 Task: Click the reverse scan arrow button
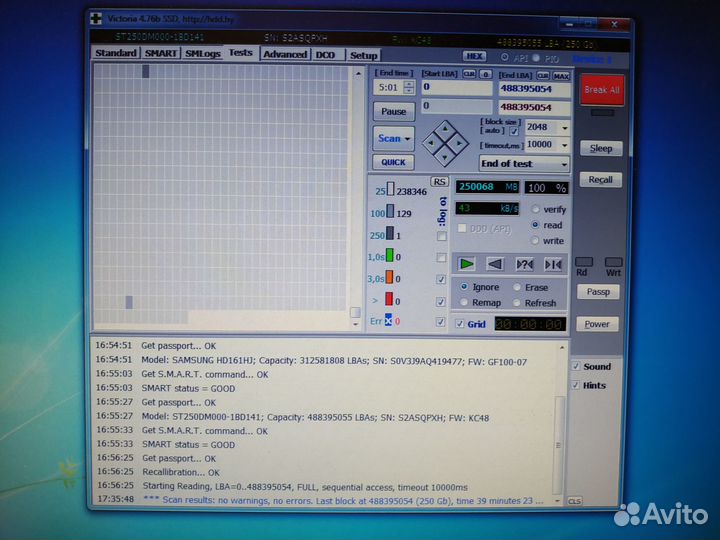tap(495, 264)
